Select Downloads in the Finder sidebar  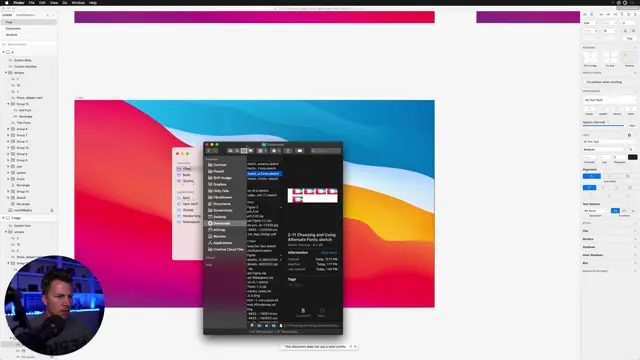click(226, 223)
